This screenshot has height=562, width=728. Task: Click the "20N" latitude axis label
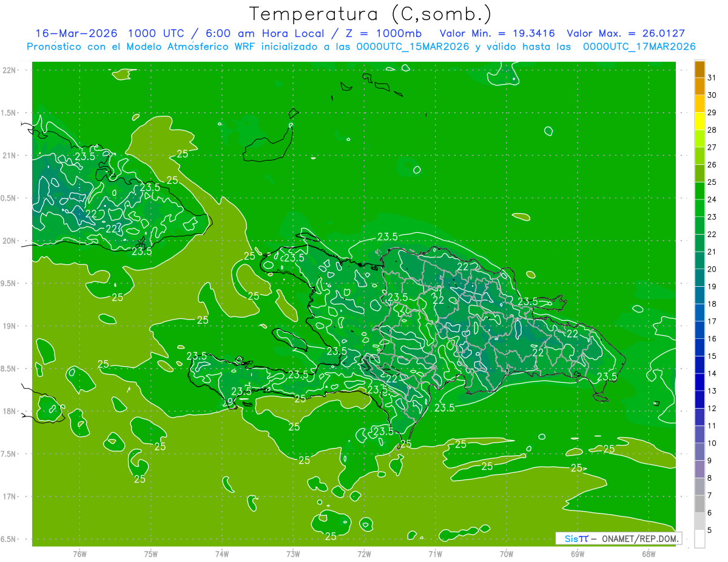pyautogui.click(x=10, y=241)
